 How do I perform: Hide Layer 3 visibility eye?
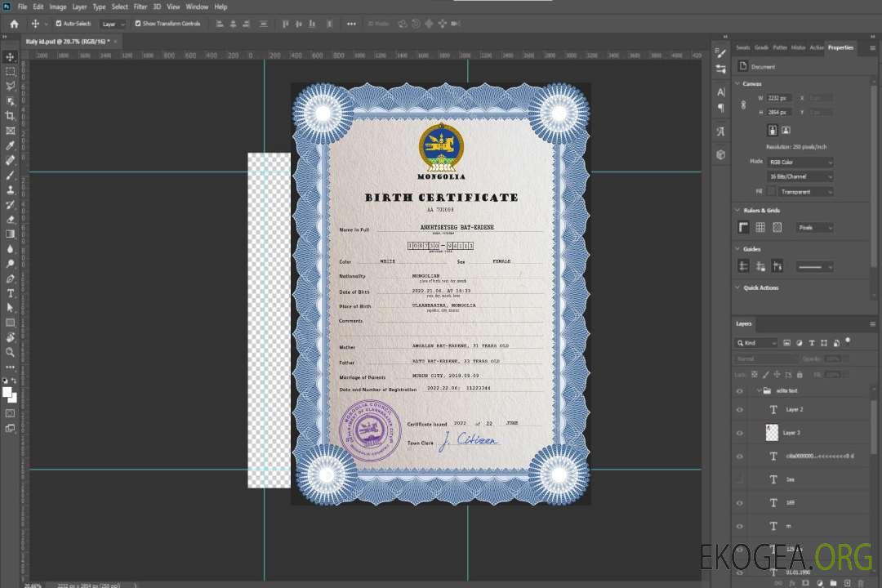[740, 434]
